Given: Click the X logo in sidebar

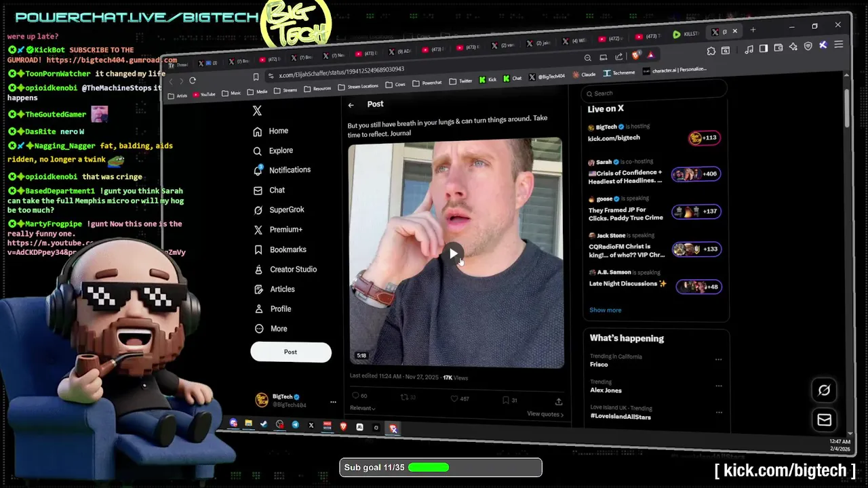Looking at the screenshot, I should click(x=257, y=110).
